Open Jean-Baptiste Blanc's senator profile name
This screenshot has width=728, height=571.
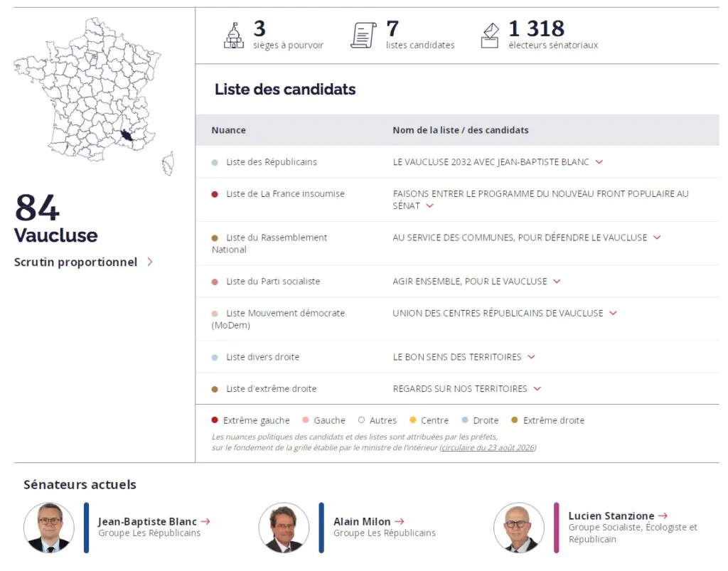147,522
